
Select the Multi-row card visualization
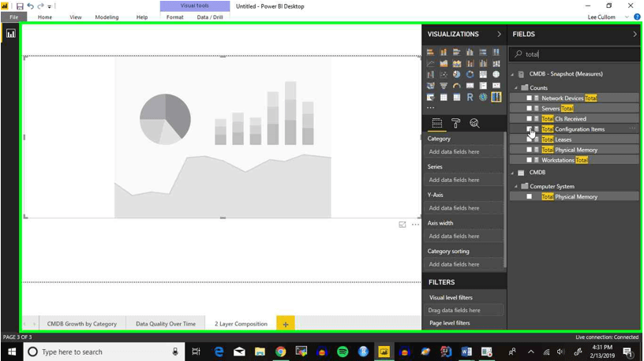[x=483, y=86]
